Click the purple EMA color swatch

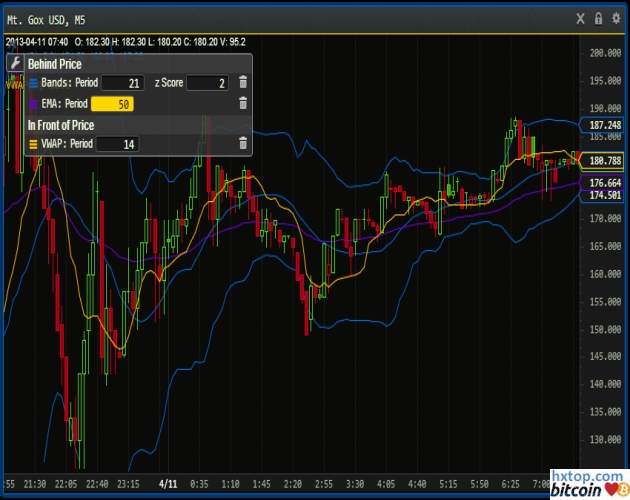(33, 103)
